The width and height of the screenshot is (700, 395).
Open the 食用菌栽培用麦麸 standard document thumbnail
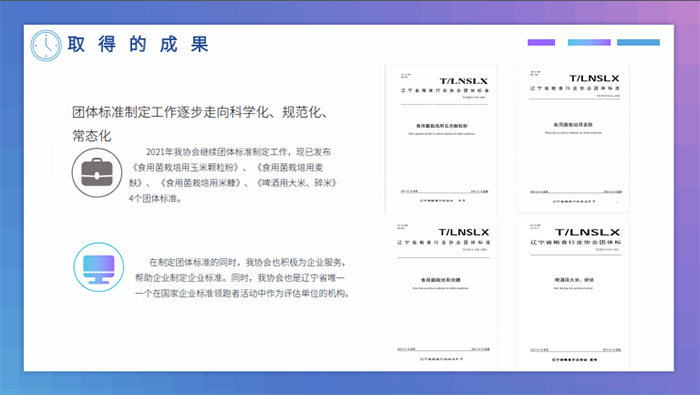click(x=573, y=139)
